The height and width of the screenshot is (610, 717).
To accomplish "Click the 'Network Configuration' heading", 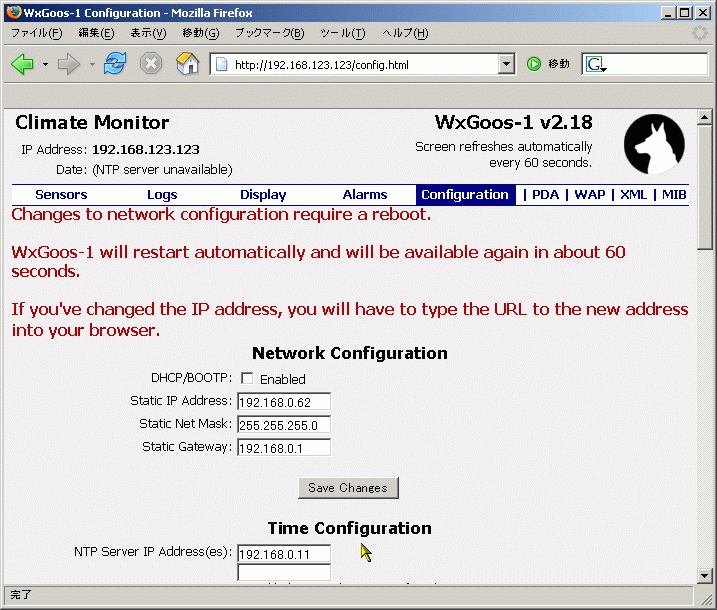I will (x=350, y=353).
